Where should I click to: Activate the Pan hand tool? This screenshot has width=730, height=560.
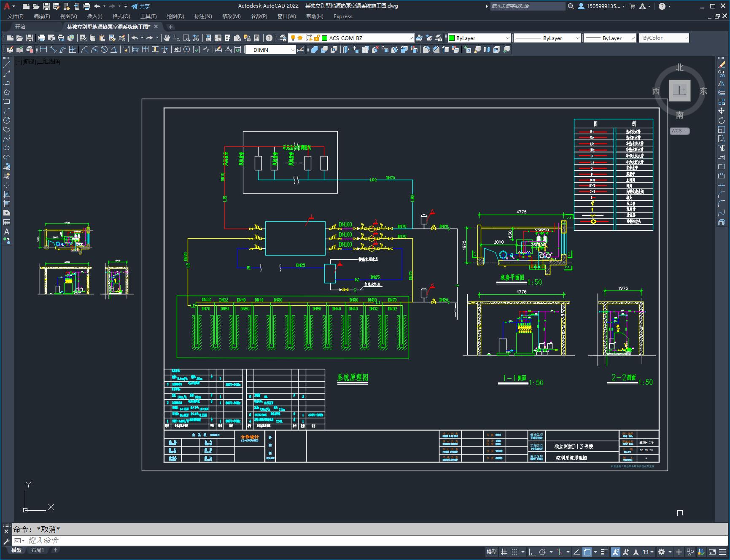[167, 38]
